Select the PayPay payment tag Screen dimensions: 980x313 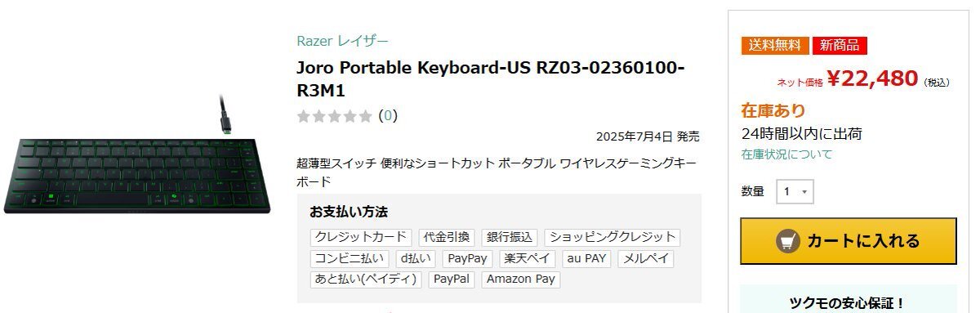[x=468, y=258]
